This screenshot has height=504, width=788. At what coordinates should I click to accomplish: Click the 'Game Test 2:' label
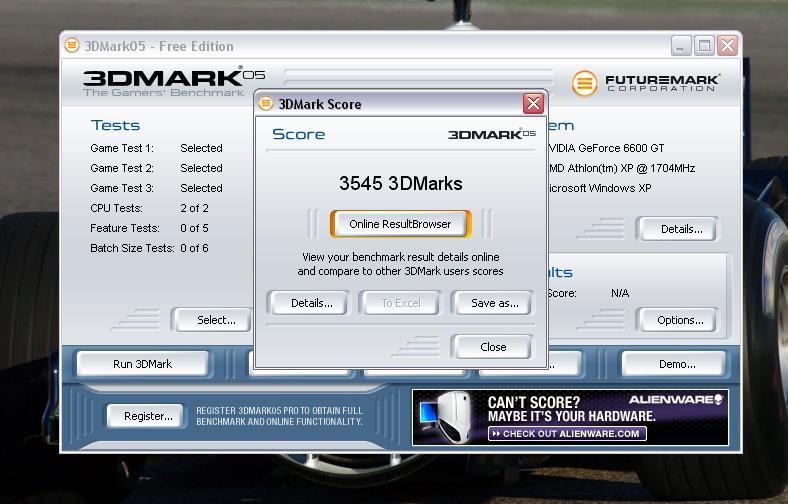tap(122, 168)
